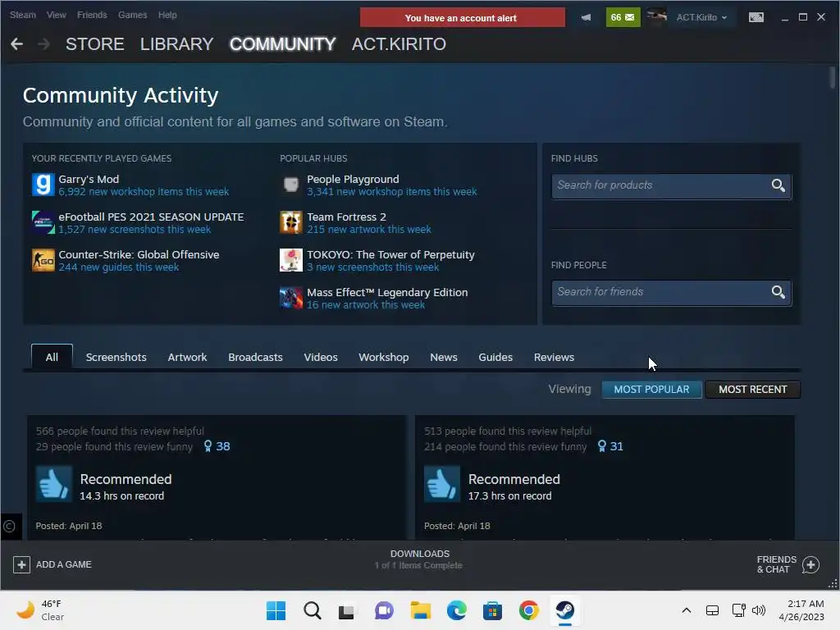Open the Games menu
This screenshot has width=840, height=630.
132,15
